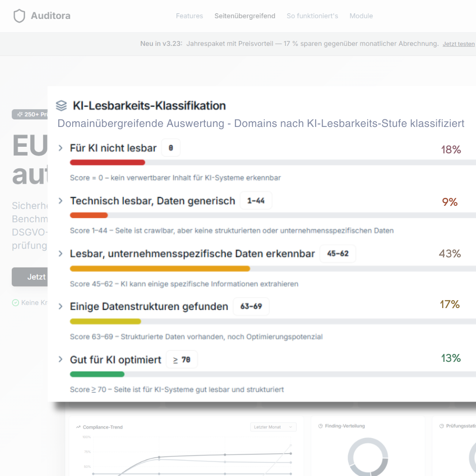
Task: Click the 'Score = 0 – kein verwertbarer Inhalt' description
Action: 175,178
